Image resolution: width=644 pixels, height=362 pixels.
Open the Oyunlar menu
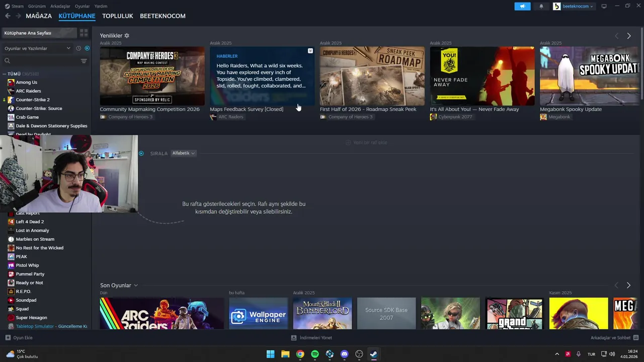pyautogui.click(x=83, y=6)
